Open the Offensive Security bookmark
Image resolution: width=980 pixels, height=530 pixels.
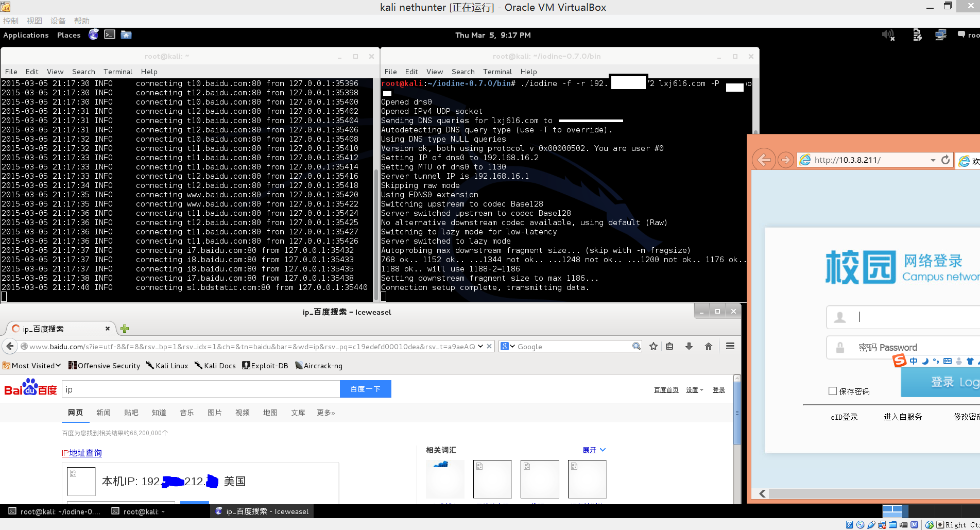(105, 366)
